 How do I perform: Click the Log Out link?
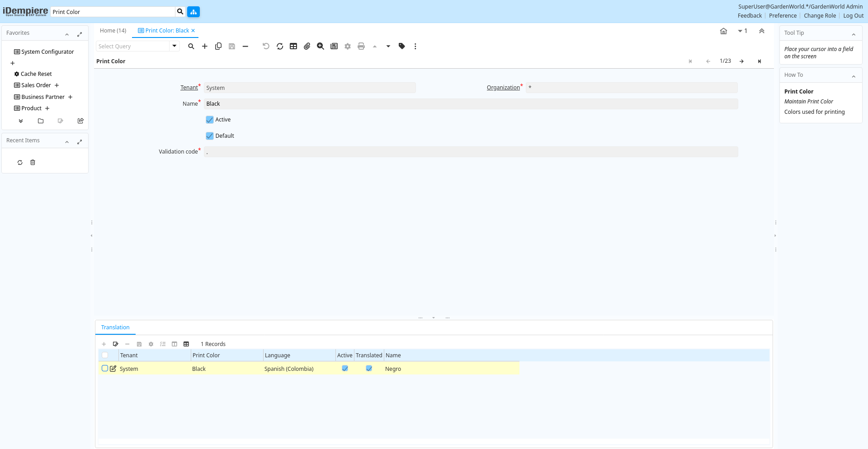(x=853, y=16)
